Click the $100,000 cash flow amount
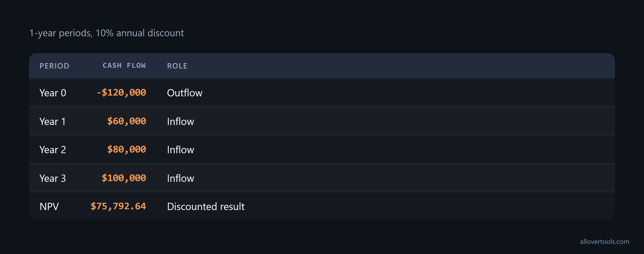 124,178
